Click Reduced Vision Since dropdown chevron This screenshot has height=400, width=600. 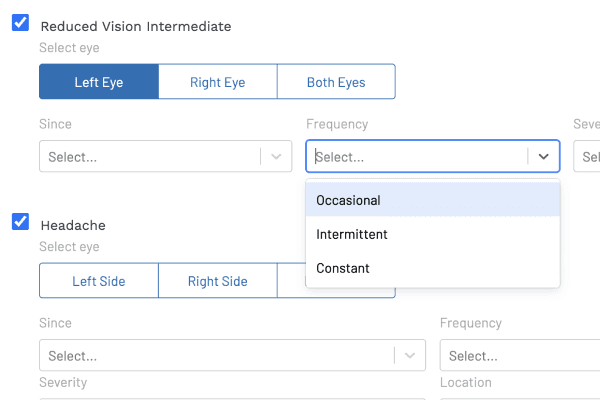[277, 157]
